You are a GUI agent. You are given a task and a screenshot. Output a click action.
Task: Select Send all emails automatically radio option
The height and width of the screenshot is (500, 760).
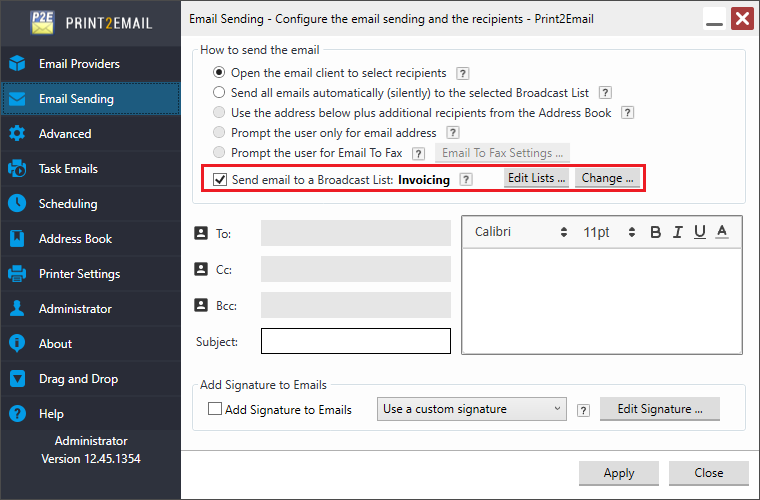(219, 92)
